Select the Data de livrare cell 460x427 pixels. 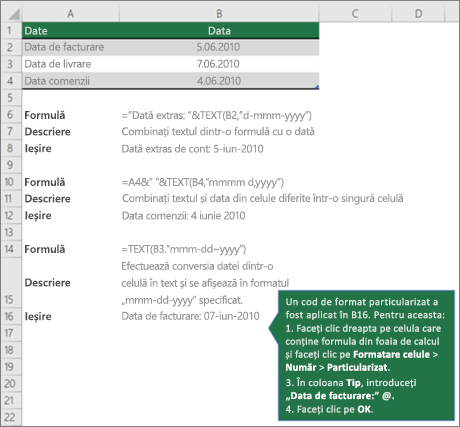70,64
